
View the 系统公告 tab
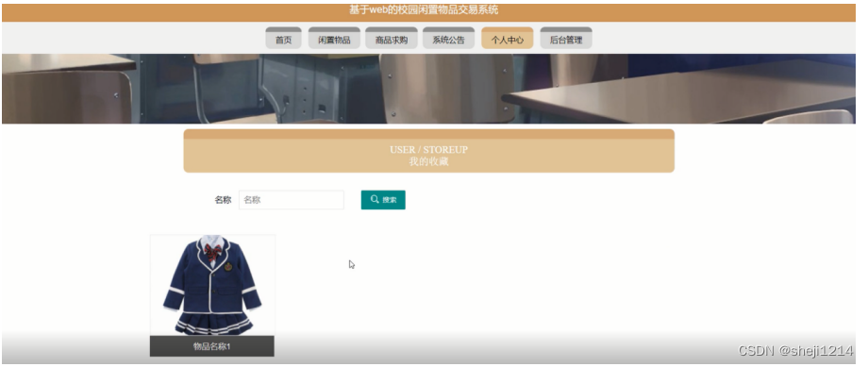[x=448, y=38]
